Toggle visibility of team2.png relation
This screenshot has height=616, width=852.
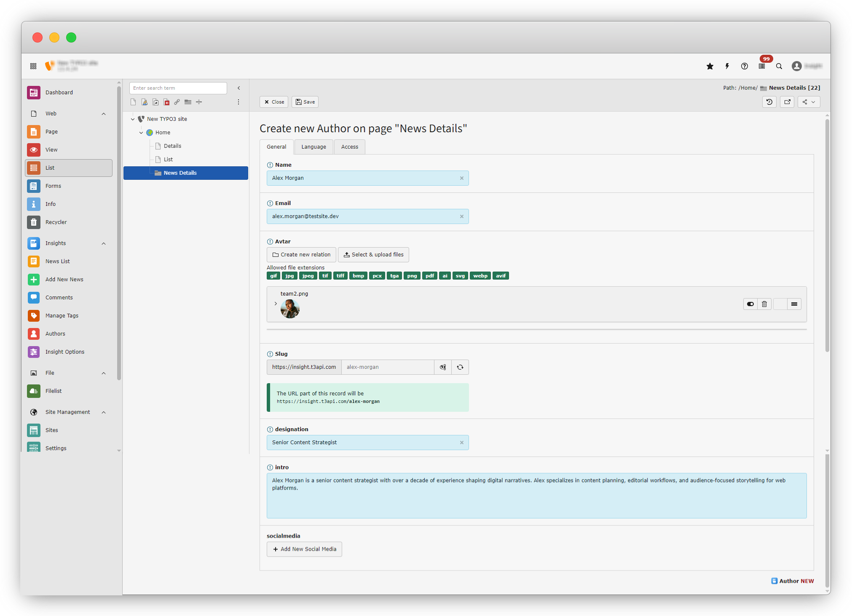[750, 304]
